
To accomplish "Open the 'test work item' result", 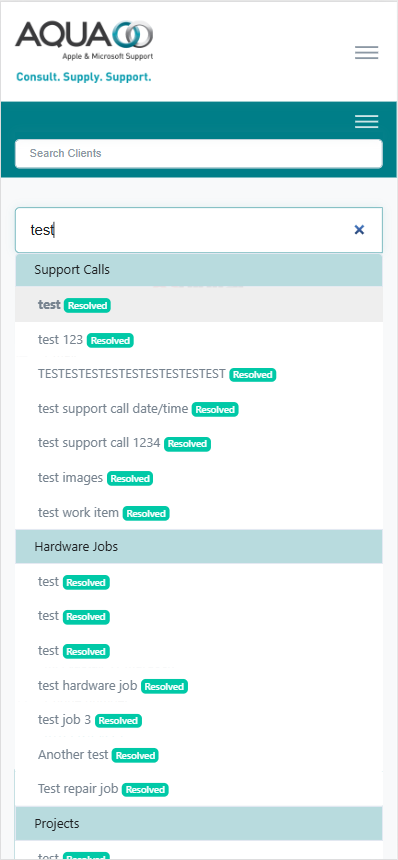I will (x=198, y=513).
